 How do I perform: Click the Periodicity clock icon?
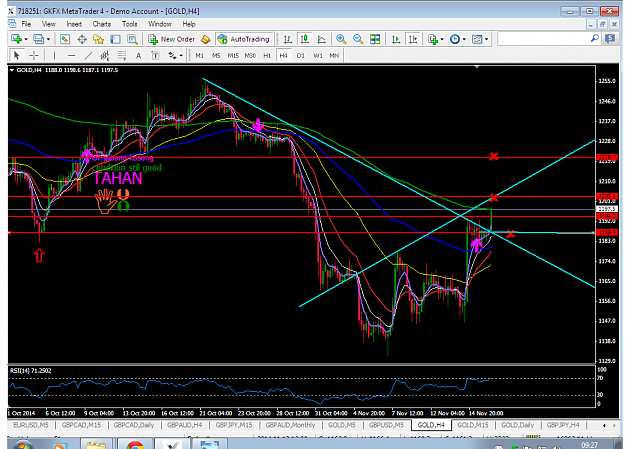(454, 39)
